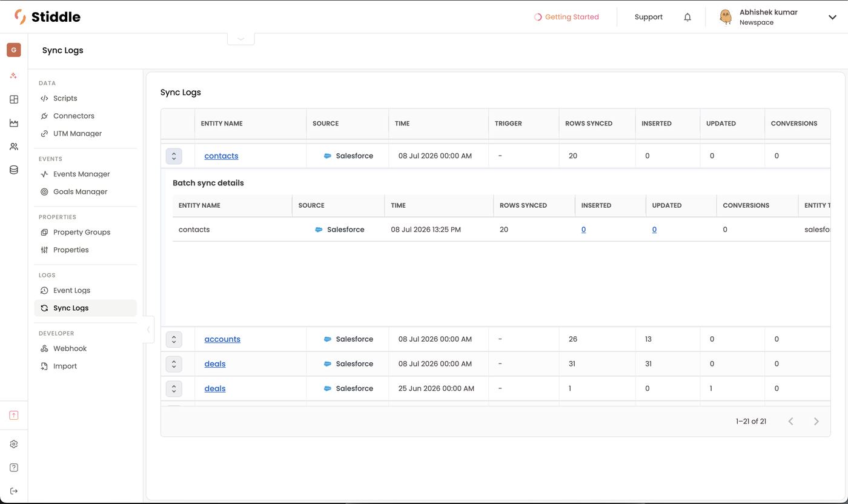Go to previous page of logs
Image resolution: width=848 pixels, height=504 pixels.
pyautogui.click(x=790, y=421)
